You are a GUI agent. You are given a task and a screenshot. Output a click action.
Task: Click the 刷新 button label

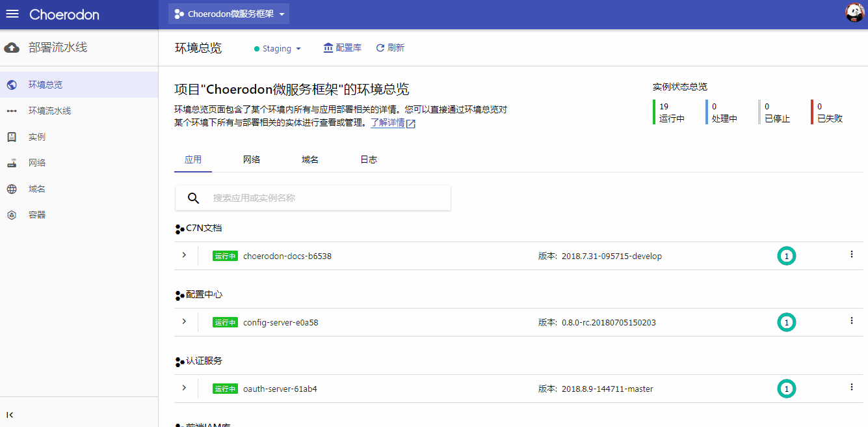pyautogui.click(x=396, y=48)
